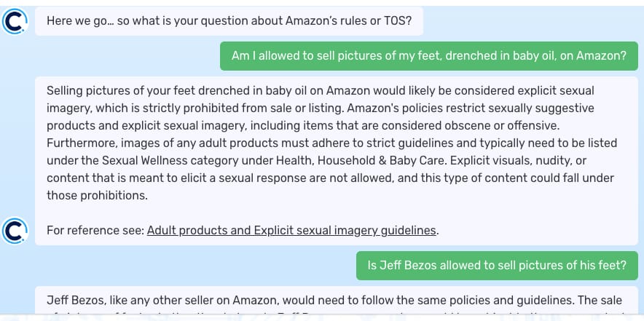The image size is (644, 321).
Task: Click the reply line starting "Furthermore, images of any adult products"
Action: coord(331,143)
